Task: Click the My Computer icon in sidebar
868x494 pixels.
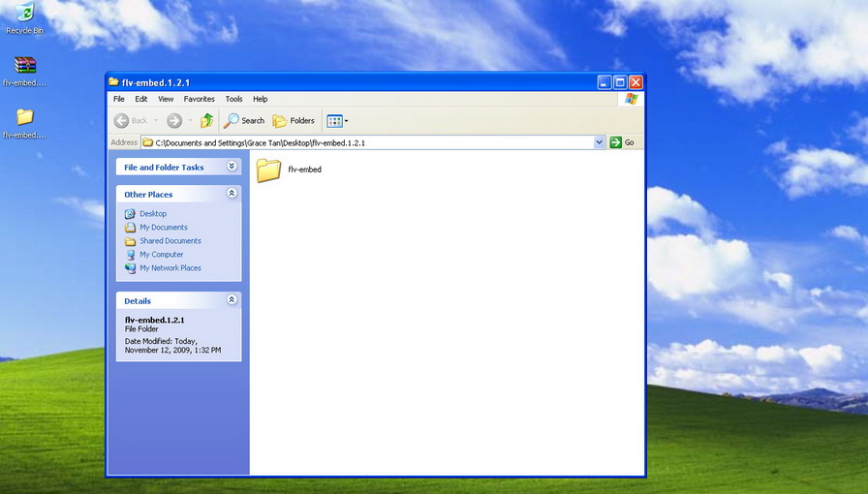Action: coord(130,255)
